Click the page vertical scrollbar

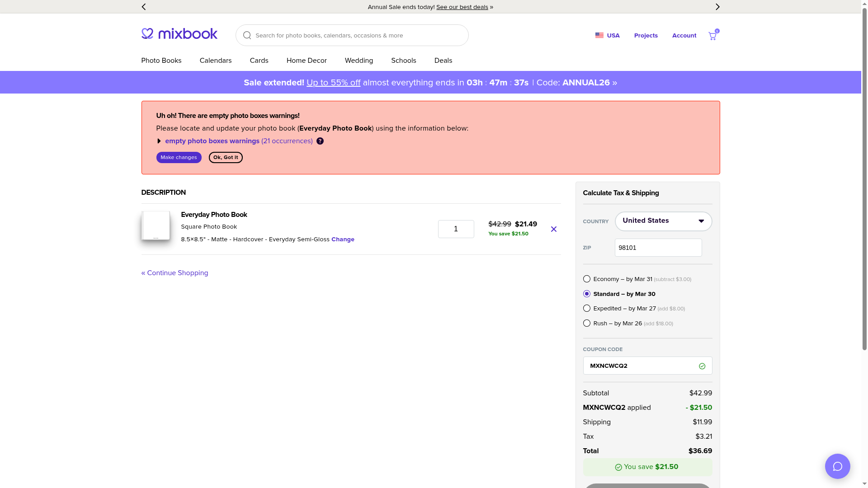(x=864, y=181)
